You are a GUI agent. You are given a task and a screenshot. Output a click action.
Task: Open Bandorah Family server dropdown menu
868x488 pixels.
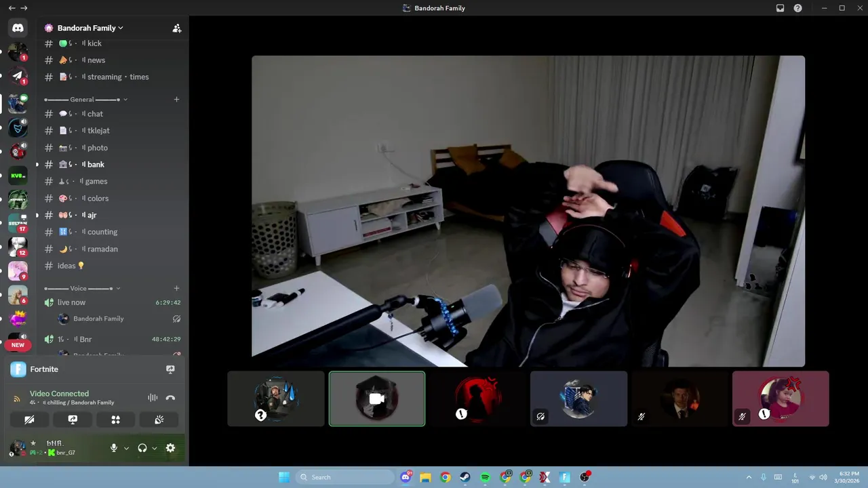click(x=84, y=28)
